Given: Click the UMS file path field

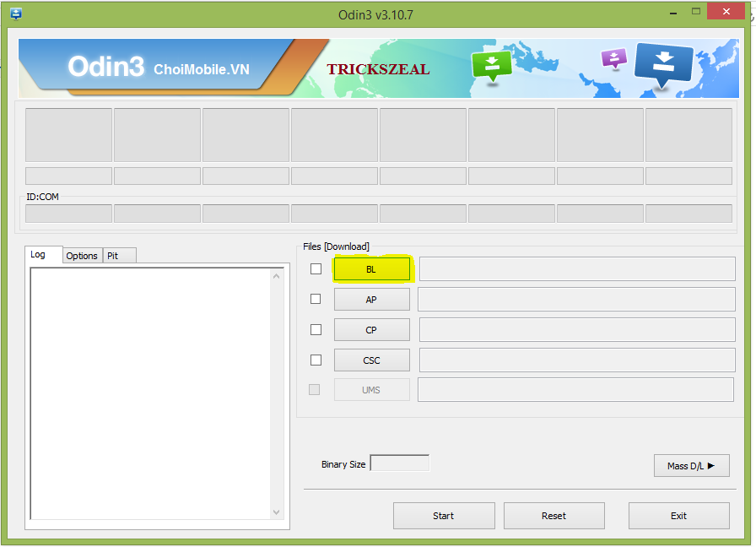Looking at the screenshot, I should tap(575, 389).
